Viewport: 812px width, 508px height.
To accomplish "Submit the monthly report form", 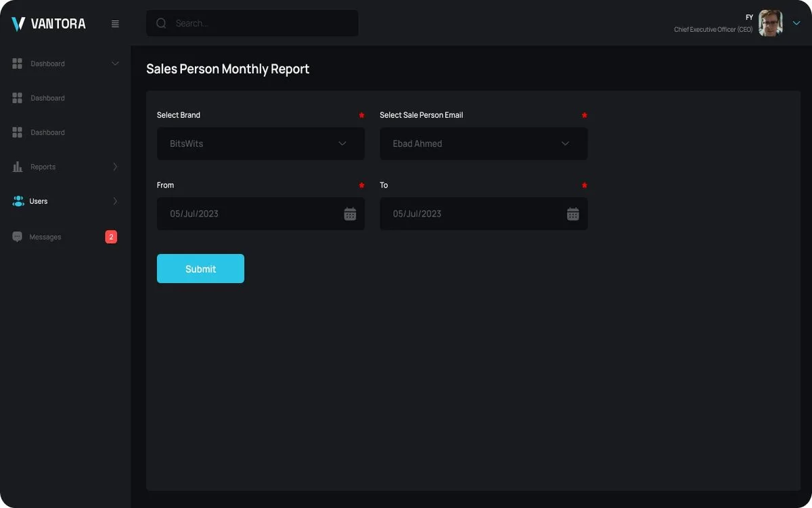I will [x=200, y=269].
